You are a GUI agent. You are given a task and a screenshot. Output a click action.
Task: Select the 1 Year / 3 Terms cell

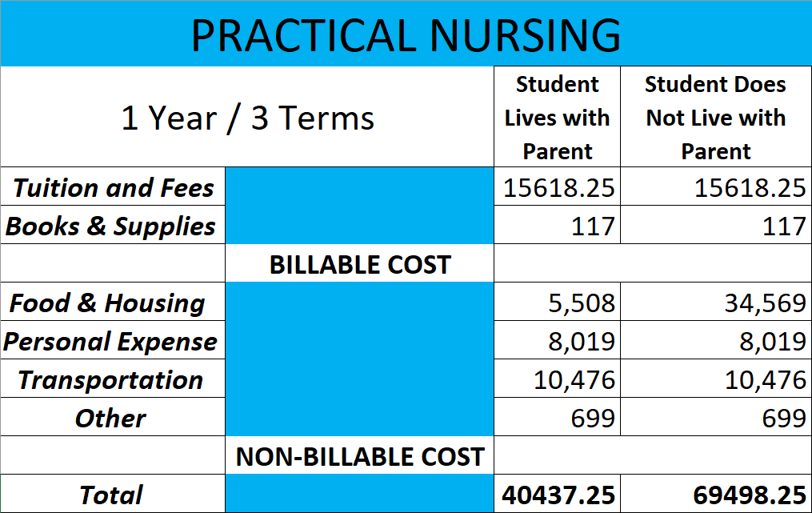pyautogui.click(x=247, y=117)
